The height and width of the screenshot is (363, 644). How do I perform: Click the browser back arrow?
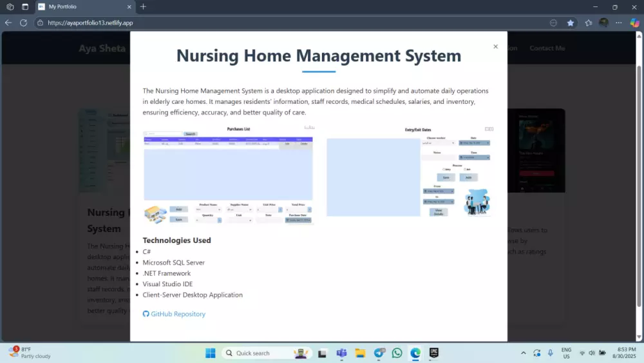[x=8, y=23]
